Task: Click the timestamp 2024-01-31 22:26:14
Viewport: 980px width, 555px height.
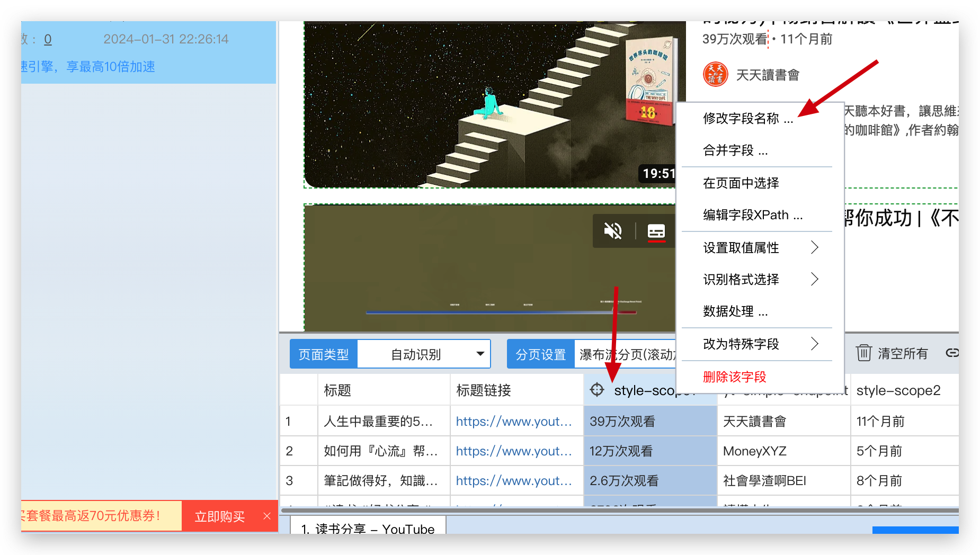Action: (166, 39)
